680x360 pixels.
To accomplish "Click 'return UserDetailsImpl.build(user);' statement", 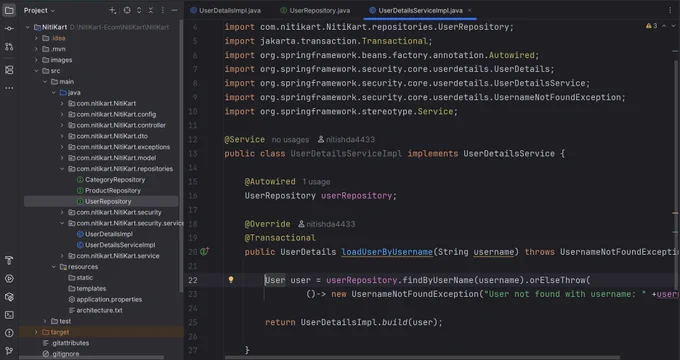I will 354,322.
